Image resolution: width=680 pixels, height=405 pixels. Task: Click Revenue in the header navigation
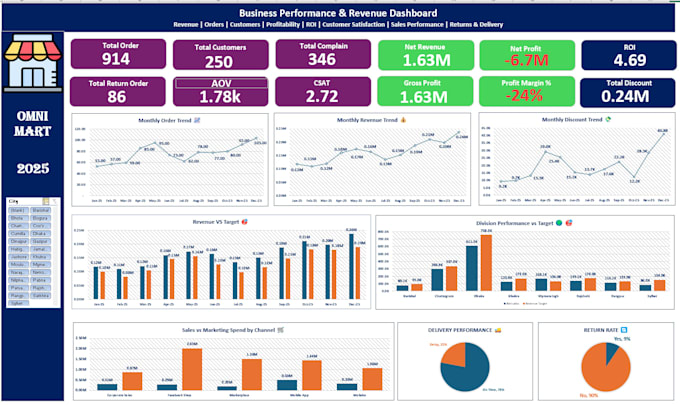point(186,25)
